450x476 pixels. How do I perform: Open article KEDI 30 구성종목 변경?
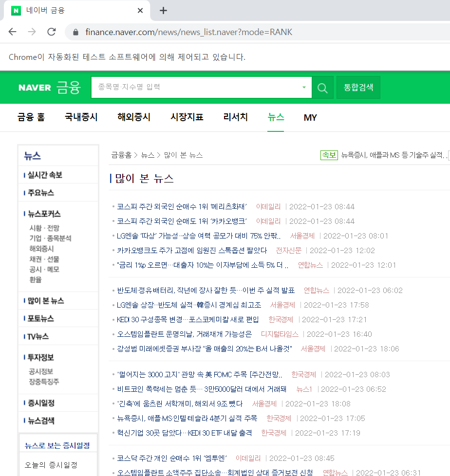click(188, 320)
